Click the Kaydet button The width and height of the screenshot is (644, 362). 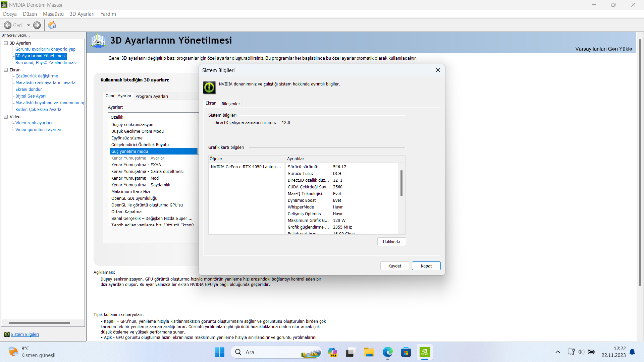point(394,266)
